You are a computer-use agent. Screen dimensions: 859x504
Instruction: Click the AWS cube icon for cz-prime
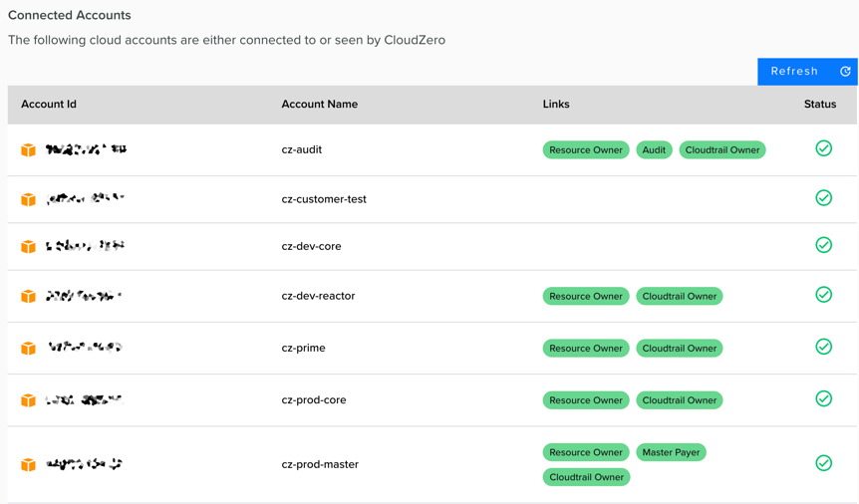click(29, 348)
